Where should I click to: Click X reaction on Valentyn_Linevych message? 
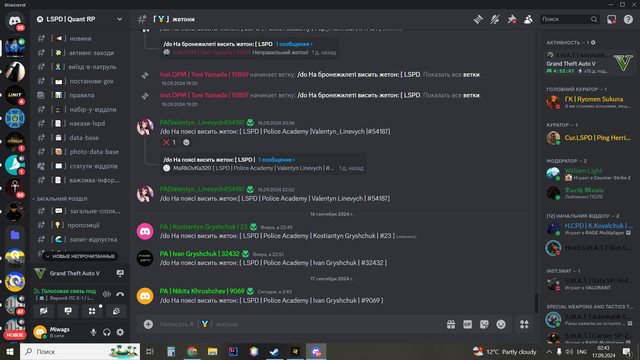click(169, 142)
